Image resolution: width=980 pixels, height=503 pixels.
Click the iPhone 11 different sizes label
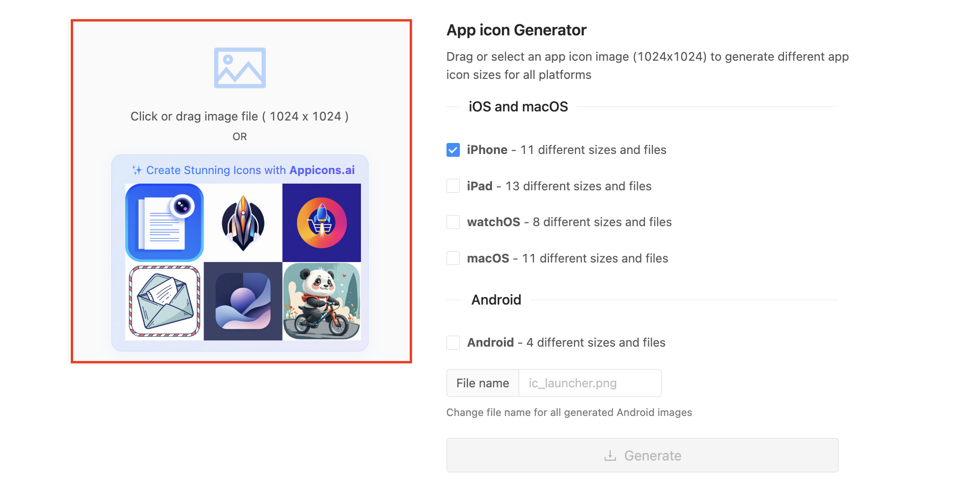click(566, 150)
